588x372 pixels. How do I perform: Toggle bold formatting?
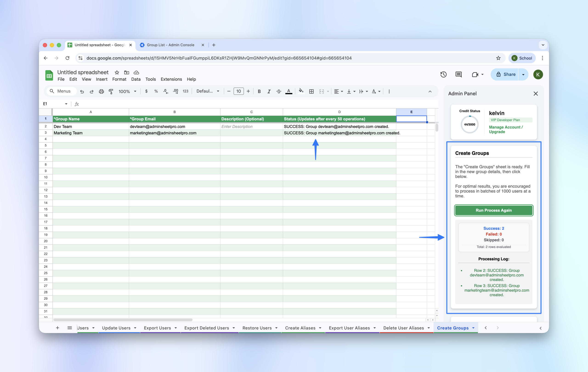(259, 91)
